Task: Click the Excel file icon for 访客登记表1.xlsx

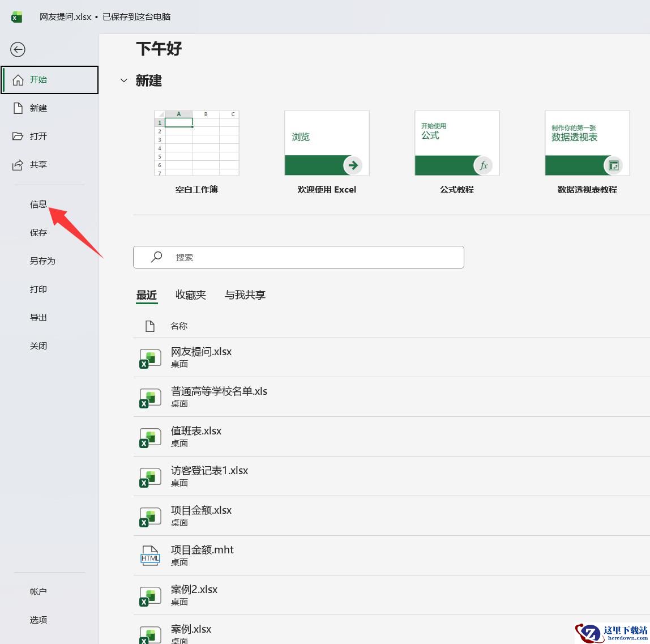Action: click(150, 477)
